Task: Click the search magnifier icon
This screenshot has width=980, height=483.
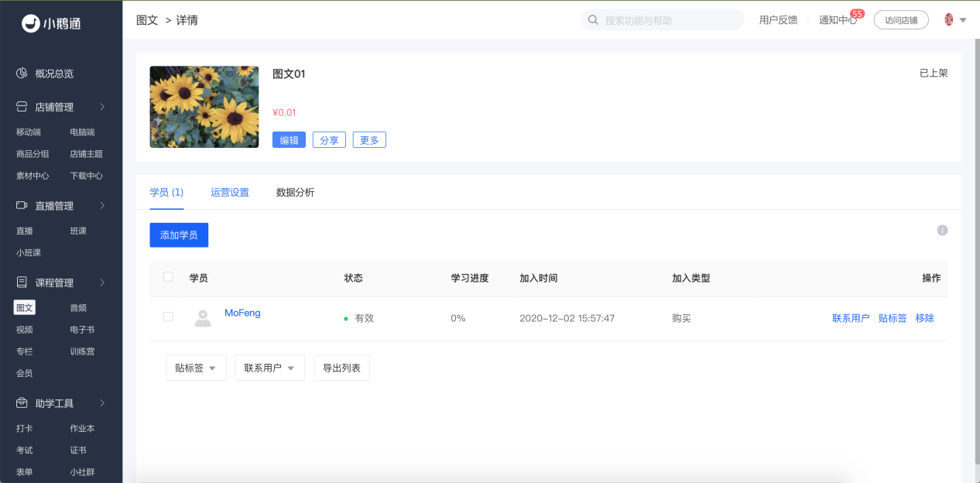Action: click(x=594, y=20)
